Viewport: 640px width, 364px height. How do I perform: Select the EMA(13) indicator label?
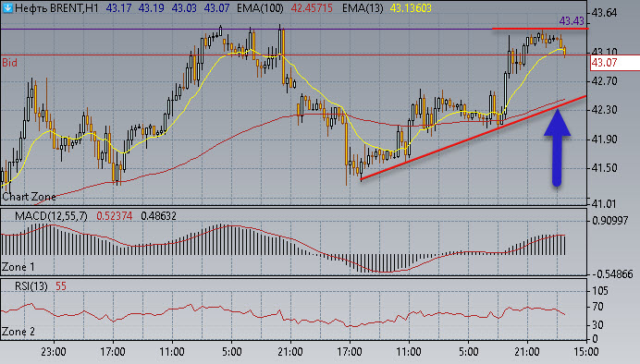pyautogui.click(x=363, y=8)
